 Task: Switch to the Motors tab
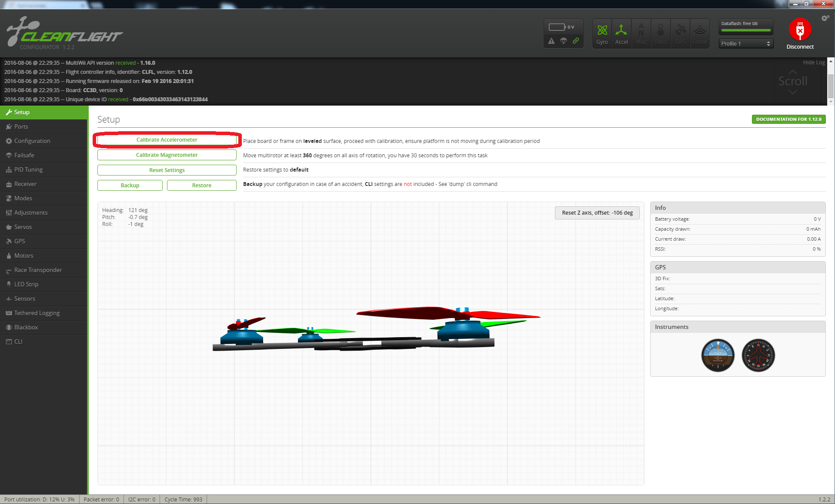[x=23, y=255]
